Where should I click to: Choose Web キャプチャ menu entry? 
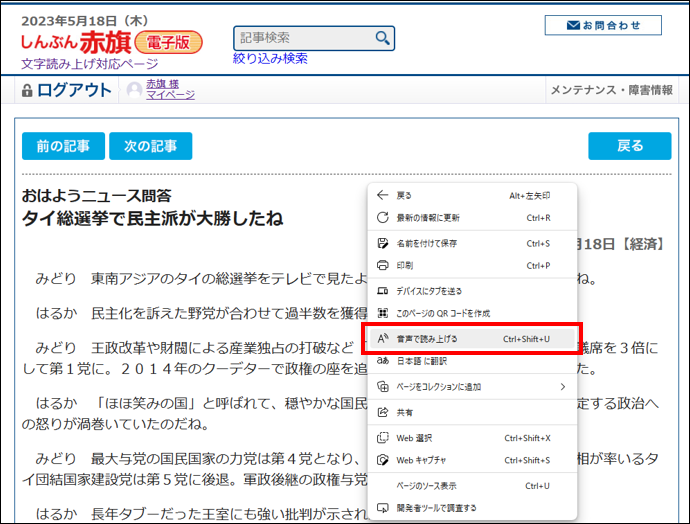coord(472,460)
